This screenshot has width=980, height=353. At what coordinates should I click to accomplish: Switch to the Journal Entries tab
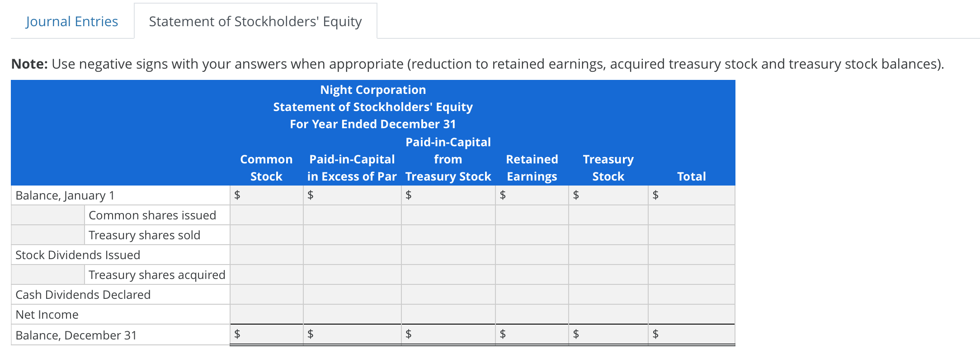[x=72, y=21]
